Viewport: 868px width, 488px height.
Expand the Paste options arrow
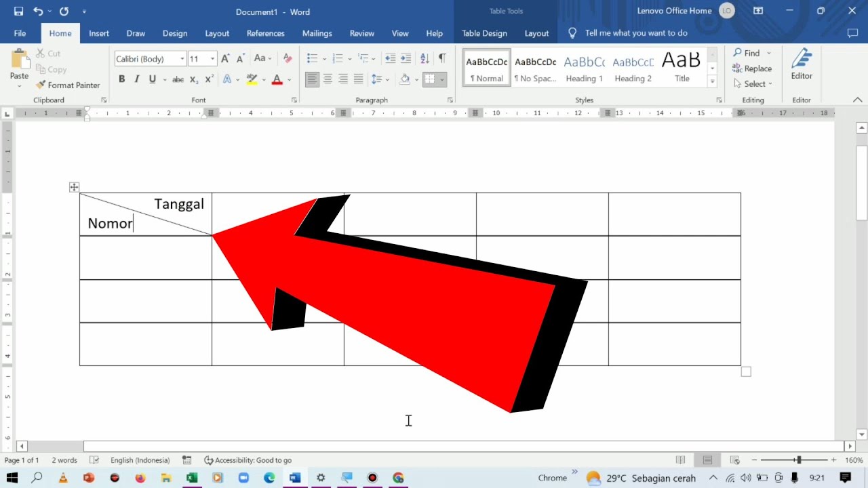19,86
